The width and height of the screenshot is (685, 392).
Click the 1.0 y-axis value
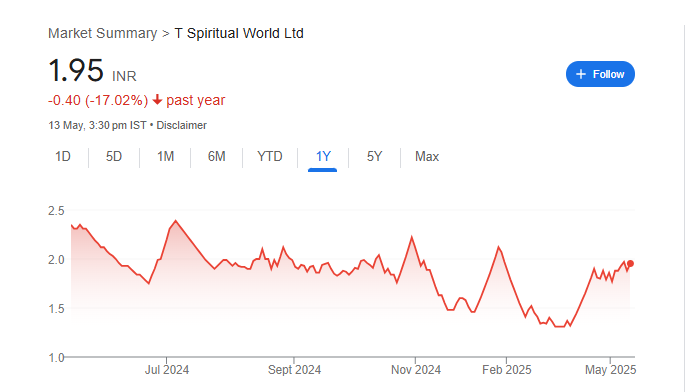pos(56,357)
